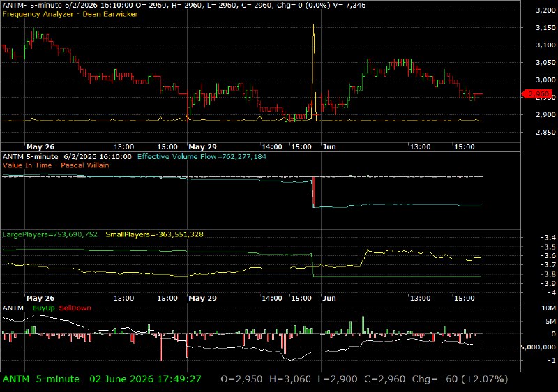Click the -3.7 axis value
Screen dimensions: 558x392
[548, 264]
